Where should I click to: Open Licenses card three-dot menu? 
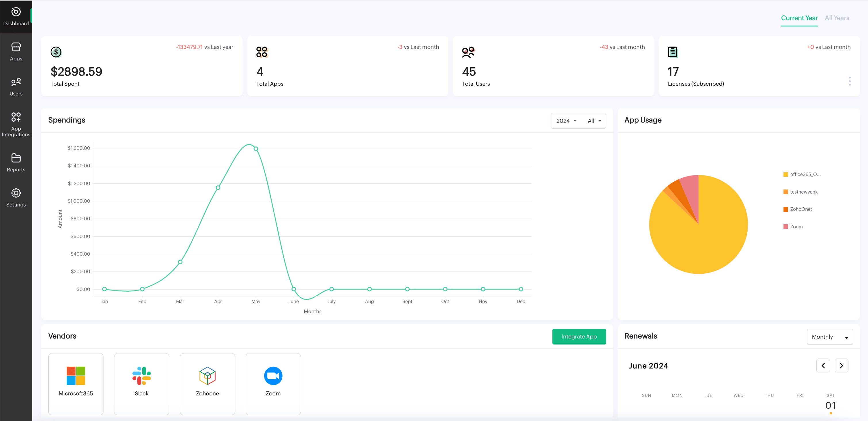pyautogui.click(x=850, y=81)
